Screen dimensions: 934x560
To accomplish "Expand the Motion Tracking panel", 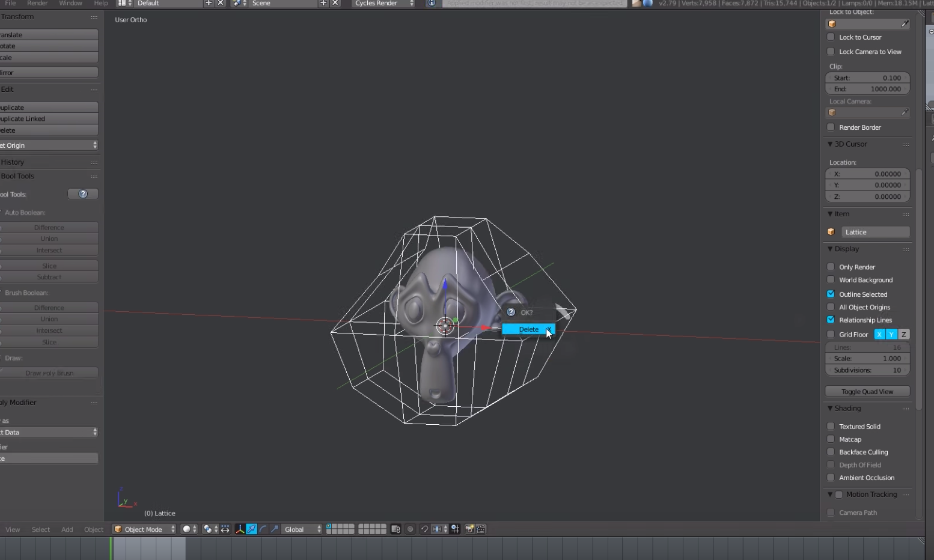I will (830, 495).
